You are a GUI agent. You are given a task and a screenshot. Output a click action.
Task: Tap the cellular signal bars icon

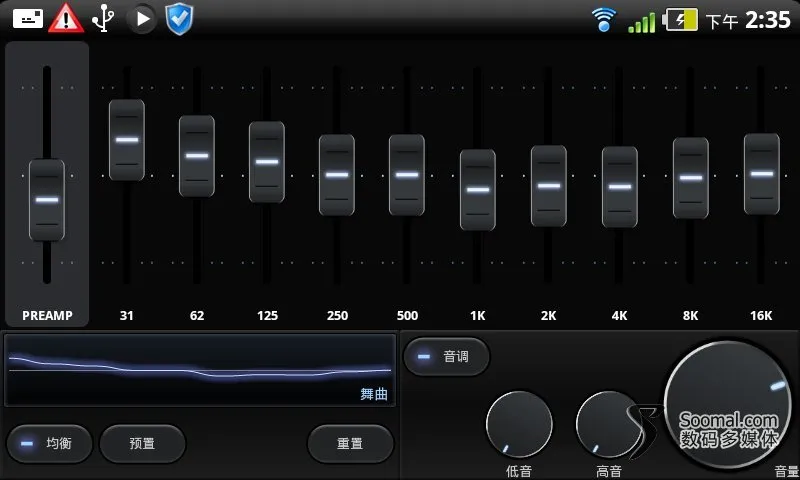click(641, 22)
